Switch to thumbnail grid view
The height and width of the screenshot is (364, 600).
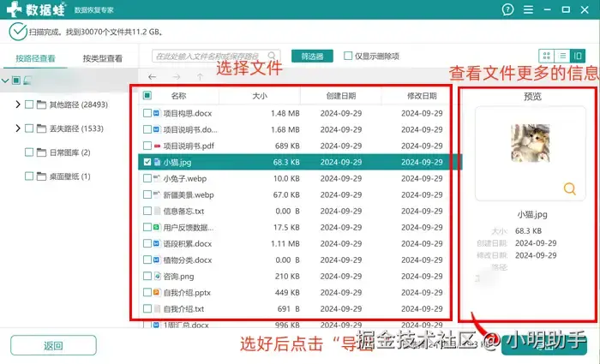547,57
